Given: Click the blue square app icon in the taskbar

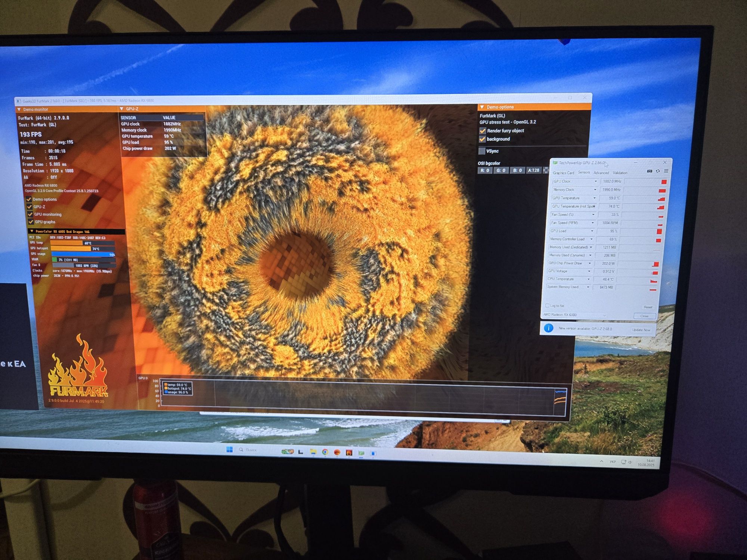Looking at the screenshot, I should pos(372,453).
